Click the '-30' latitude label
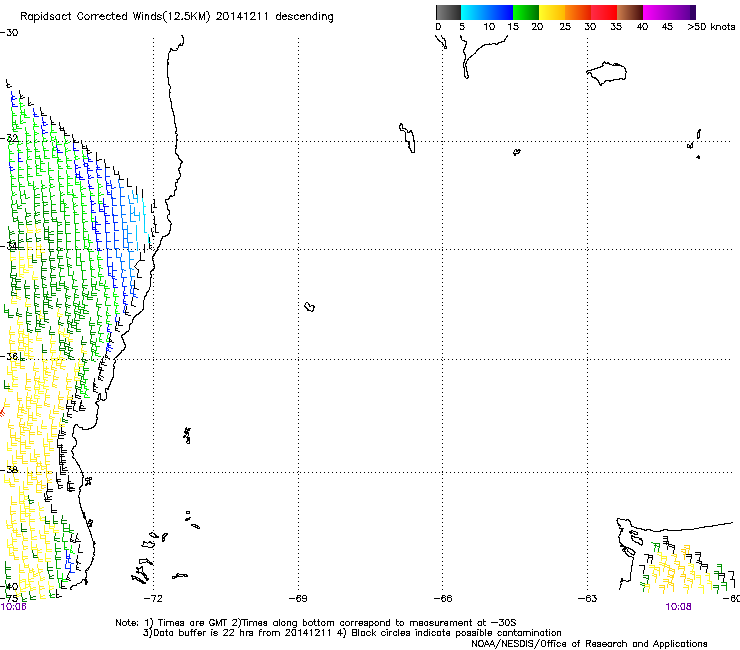The width and height of the screenshot is (740, 650). [x=9, y=33]
